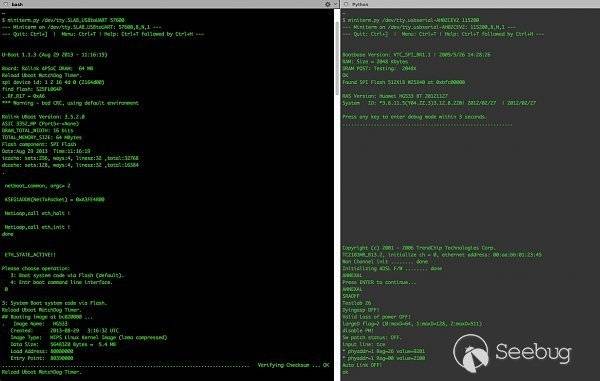The image size is (600, 381).
Task: Click the 'Found SPI Flash' line
Action: pyautogui.click(x=404, y=82)
